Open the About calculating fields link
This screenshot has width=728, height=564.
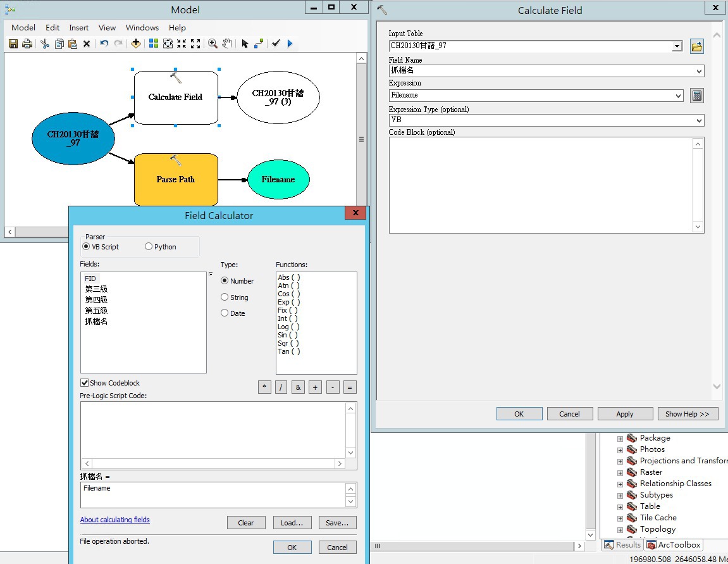click(x=114, y=520)
